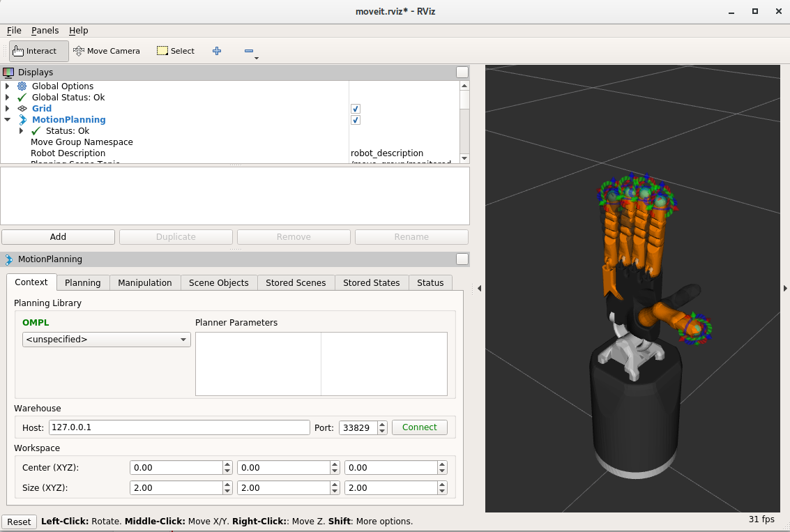Click the Connect warehouse button
Viewport: 790px width, 532px height.
click(419, 427)
